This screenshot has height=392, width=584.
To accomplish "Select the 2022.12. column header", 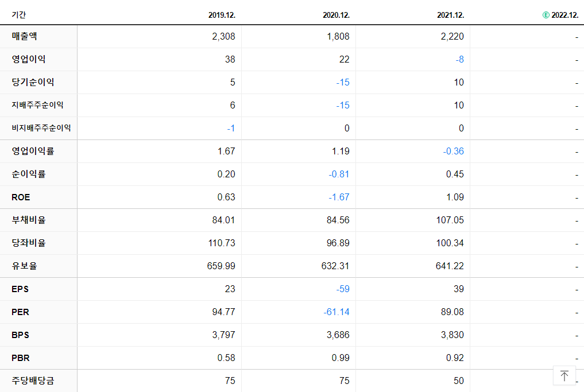I will (x=564, y=15).
